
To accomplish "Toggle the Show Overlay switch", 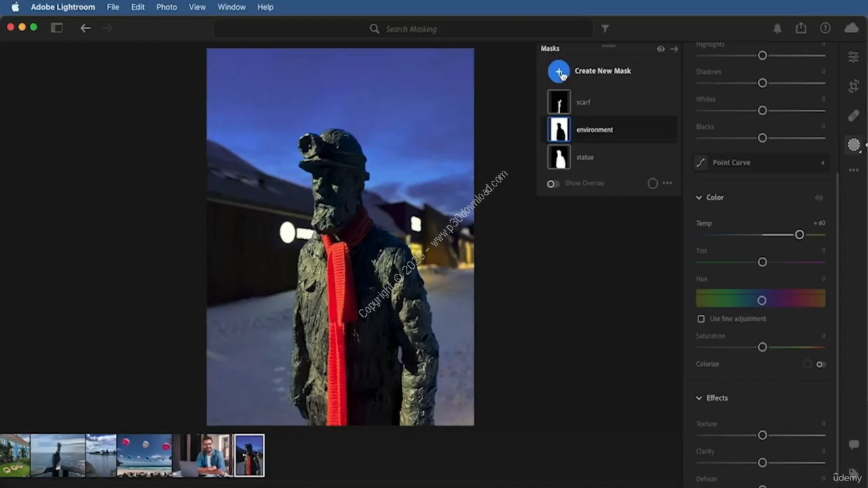I will click(553, 184).
